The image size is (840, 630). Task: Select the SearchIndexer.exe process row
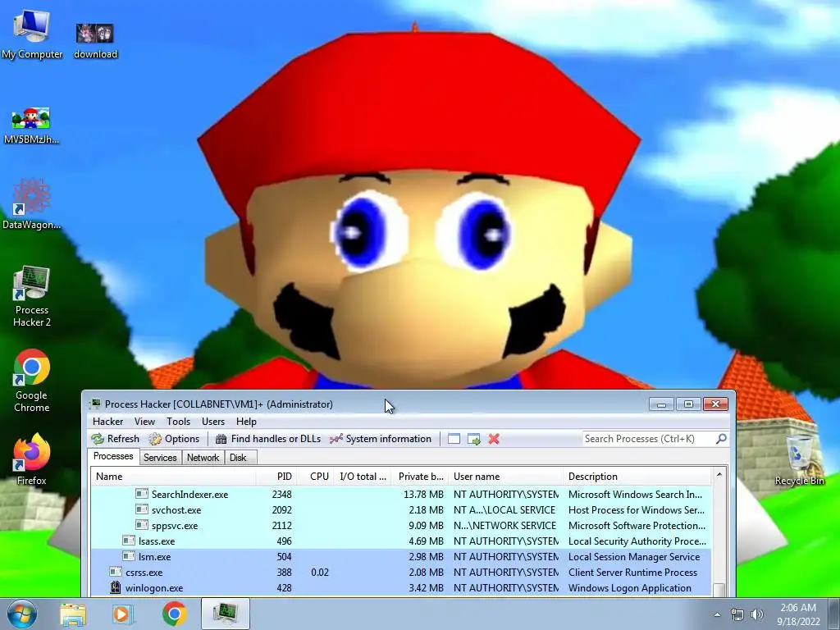[x=401, y=495]
